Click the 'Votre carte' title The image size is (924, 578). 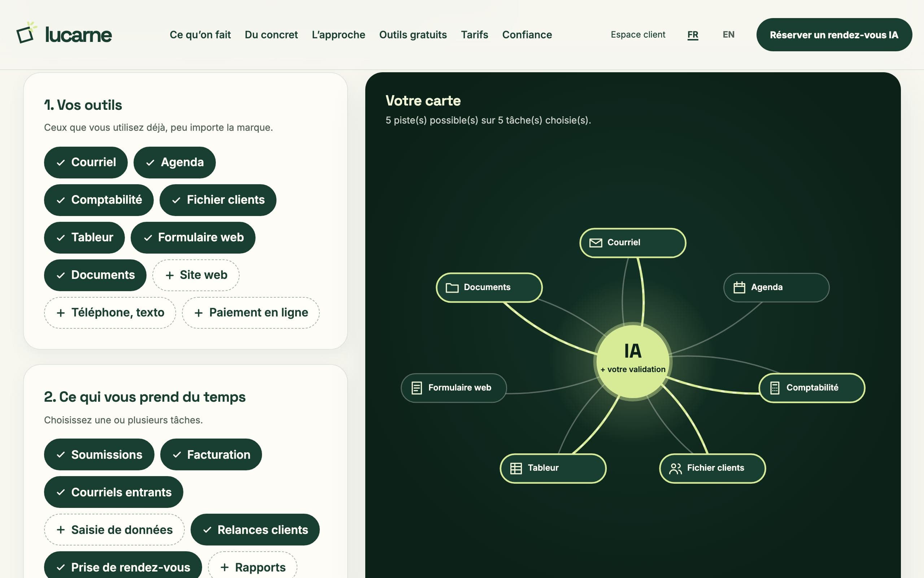click(x=423, y=101)
